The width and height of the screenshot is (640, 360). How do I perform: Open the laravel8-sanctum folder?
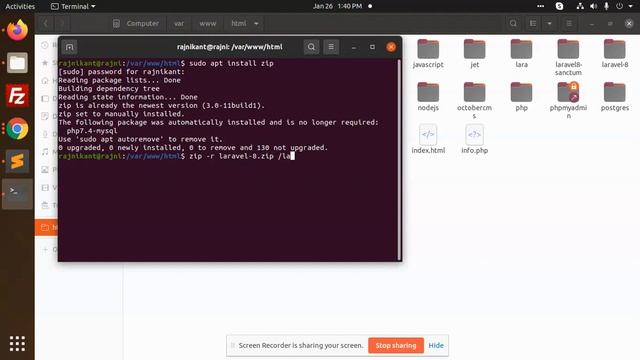point(568,58)
